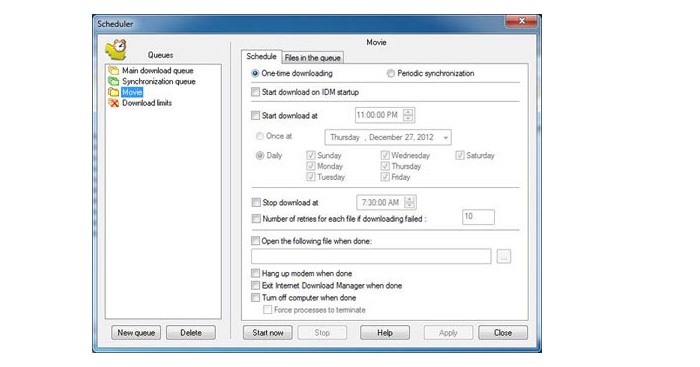
Task: Click the Movie queue folder icon
Action: (113, 92)
